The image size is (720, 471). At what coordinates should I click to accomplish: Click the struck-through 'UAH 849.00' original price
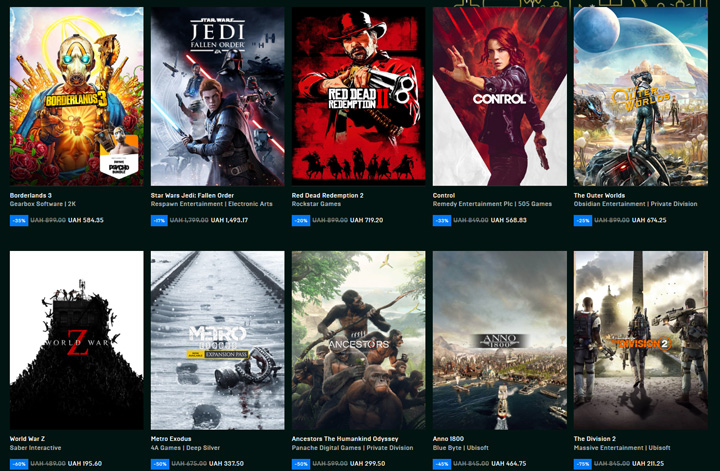coord(471,220)
